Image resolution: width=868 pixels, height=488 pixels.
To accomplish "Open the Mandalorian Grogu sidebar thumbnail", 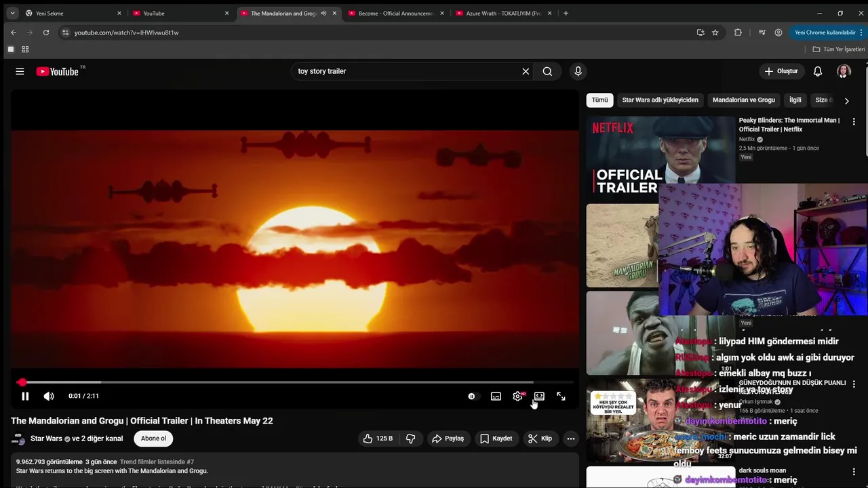I will 623,245.
